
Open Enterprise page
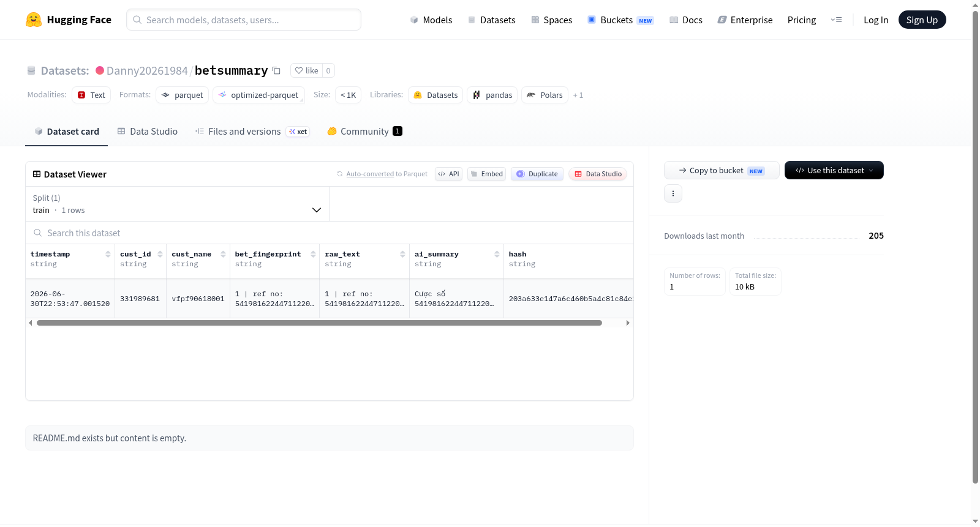(x=745, y=20)
